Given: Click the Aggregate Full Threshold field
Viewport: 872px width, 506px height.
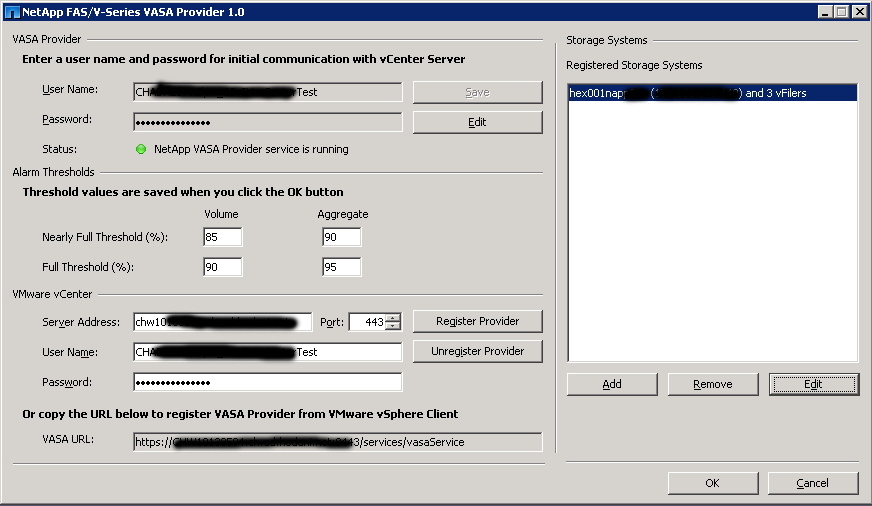Looking at the screenshot, I should [x=341, y=267].
